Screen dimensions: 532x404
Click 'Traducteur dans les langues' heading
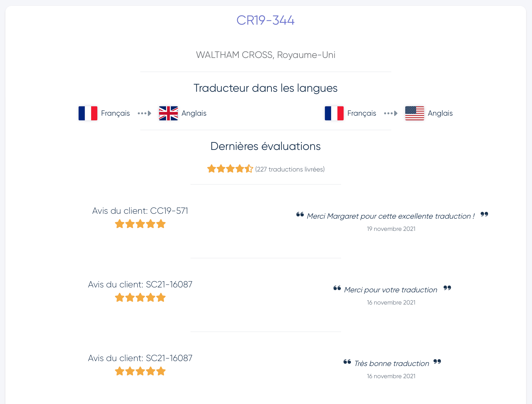pos(266,88)
